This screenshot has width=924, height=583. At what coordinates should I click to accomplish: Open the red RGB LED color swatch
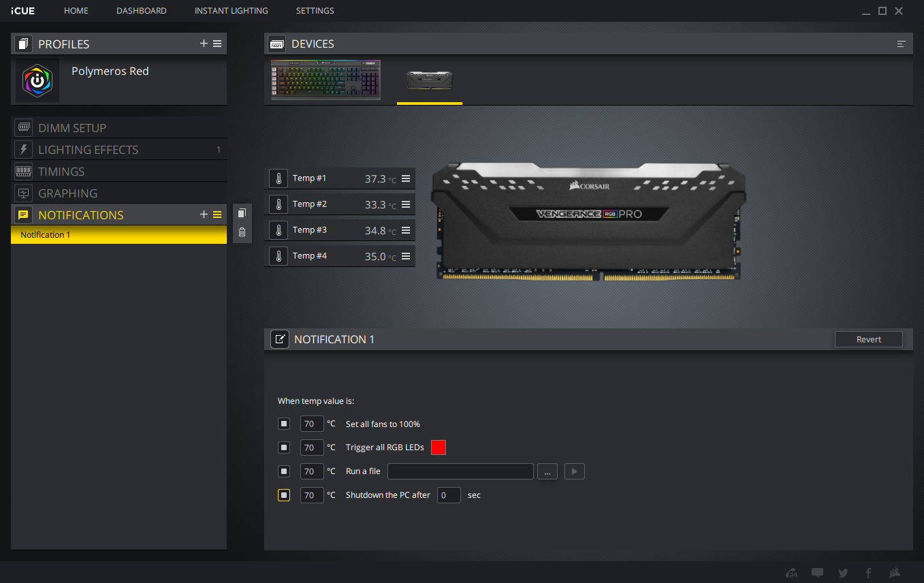click(x=439, y=447)
